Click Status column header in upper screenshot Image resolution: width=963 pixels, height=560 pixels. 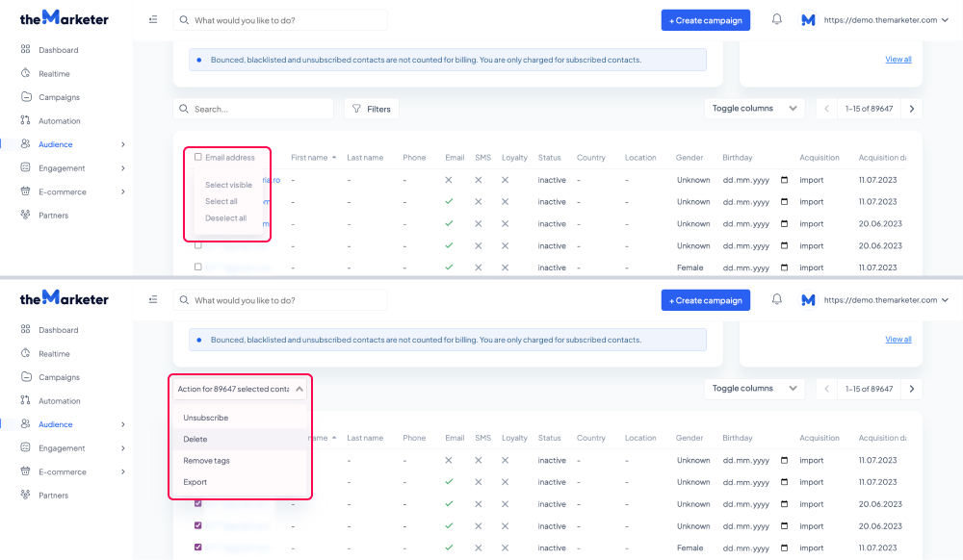(549, 158)
